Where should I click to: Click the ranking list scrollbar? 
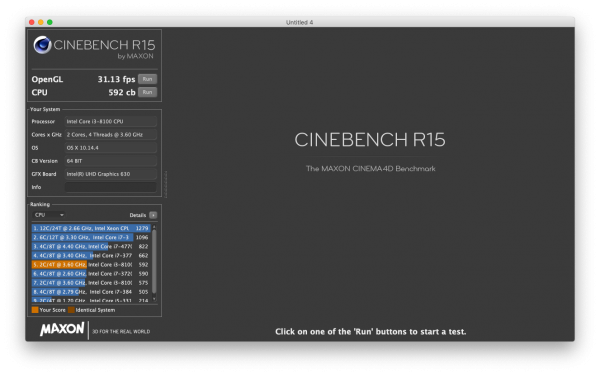click(154, 261)
